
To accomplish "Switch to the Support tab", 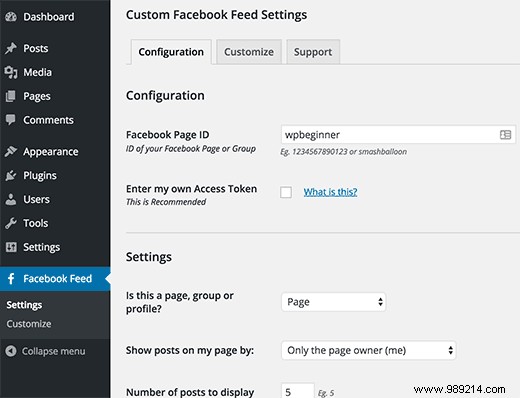I will click(x=313, y=52).
